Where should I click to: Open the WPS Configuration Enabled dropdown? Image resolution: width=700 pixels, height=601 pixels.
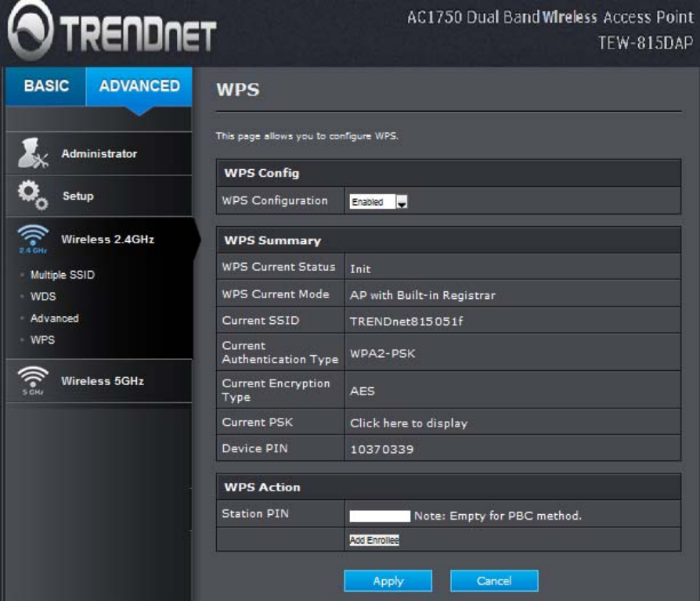(378, 202)
